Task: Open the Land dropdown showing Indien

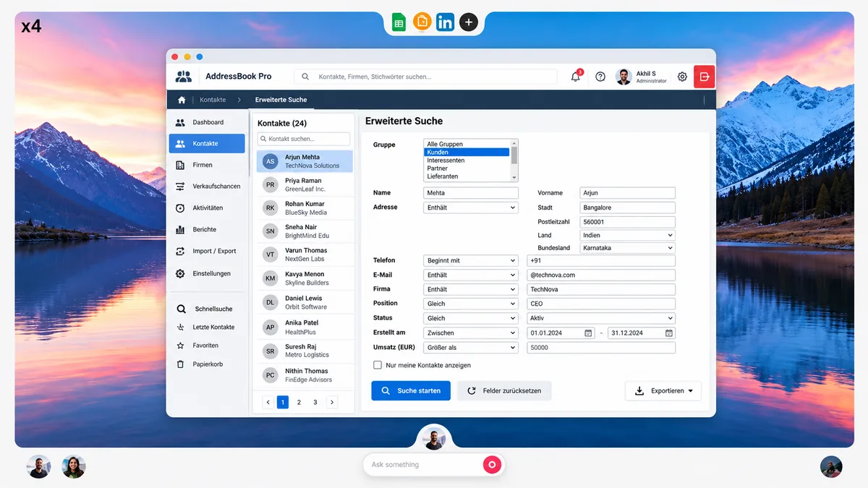Action: (x=628, y=235)
